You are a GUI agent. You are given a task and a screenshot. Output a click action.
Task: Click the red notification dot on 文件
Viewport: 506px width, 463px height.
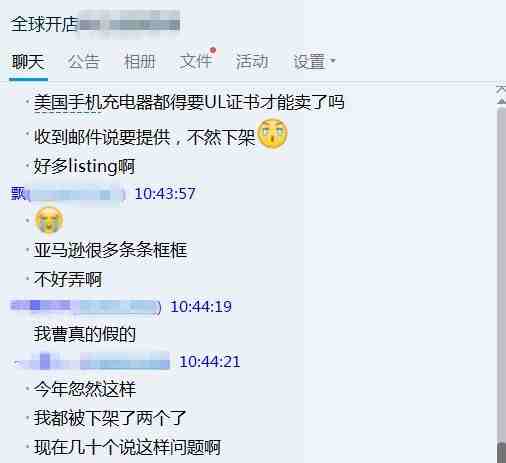[213, 50]
